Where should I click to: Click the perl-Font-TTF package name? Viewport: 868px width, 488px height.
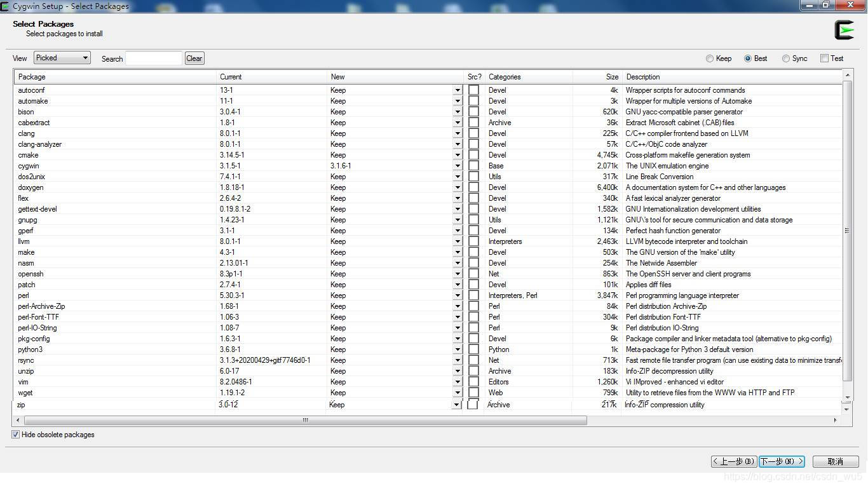[x=38, y=317]
